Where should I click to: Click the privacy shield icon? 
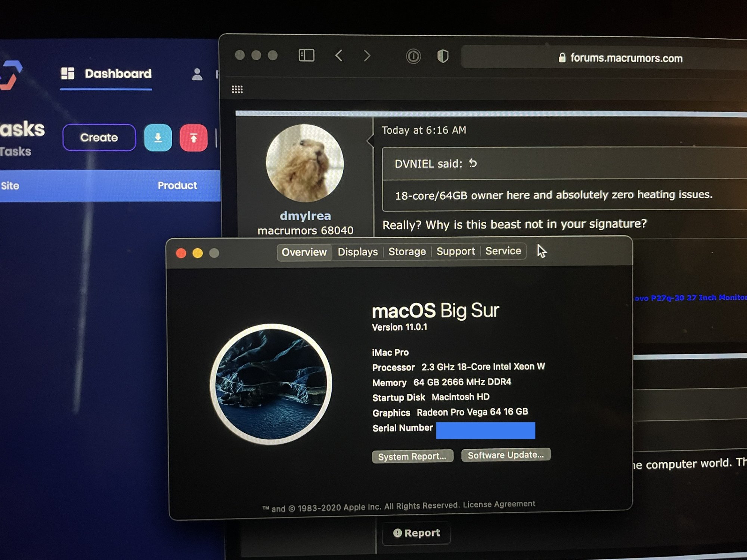point(443,56)
